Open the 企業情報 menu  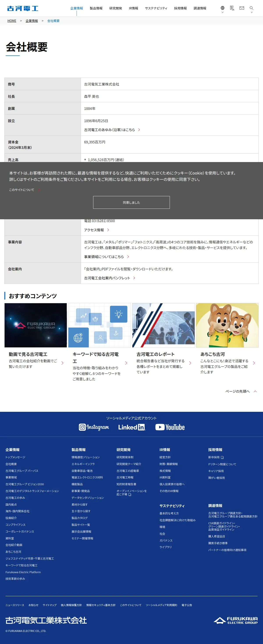click(x=76, y=8)
